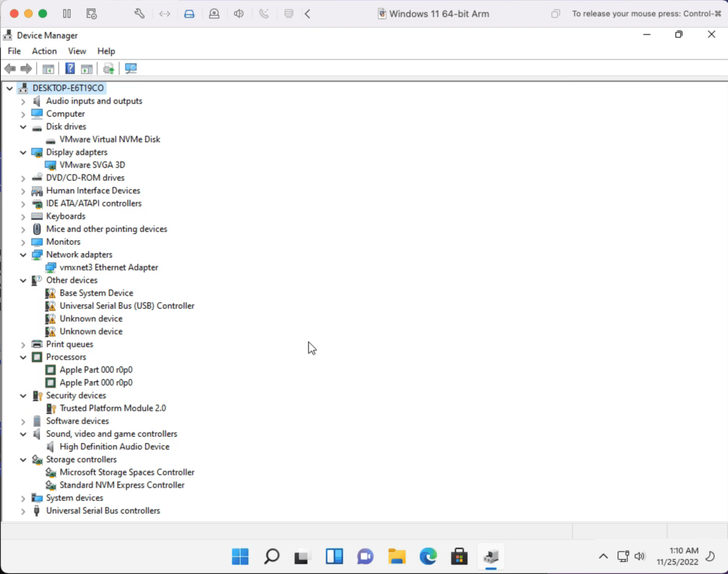The image size is (728, 574).
Task: Expand Universal Serial Bus controllers category
Action: pos(23,511)
